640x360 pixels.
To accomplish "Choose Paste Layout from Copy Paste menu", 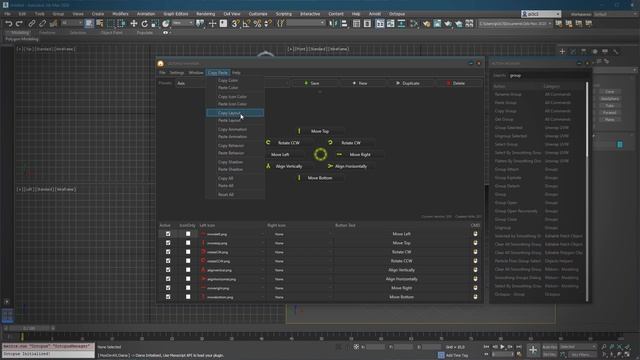I will coord(235,120).
